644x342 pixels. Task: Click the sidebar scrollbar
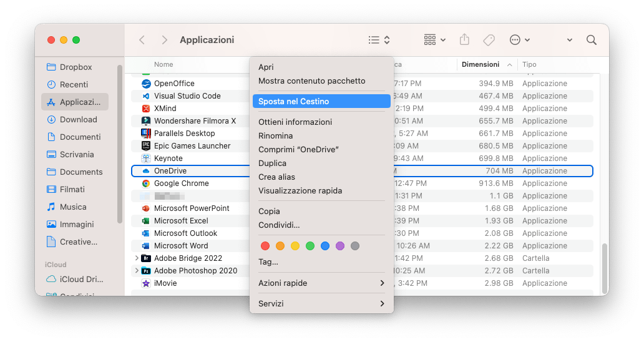click(120, 144)
